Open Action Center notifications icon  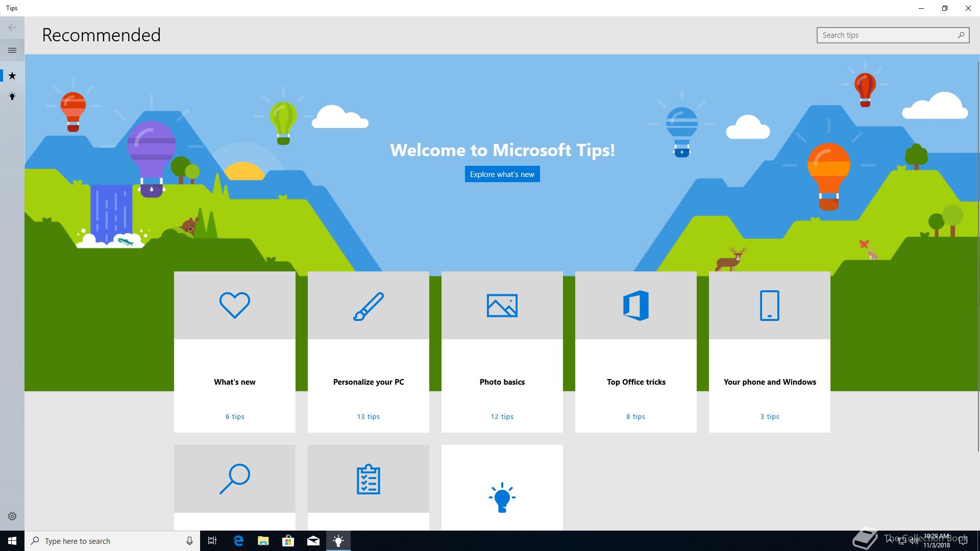coord(963,541)
